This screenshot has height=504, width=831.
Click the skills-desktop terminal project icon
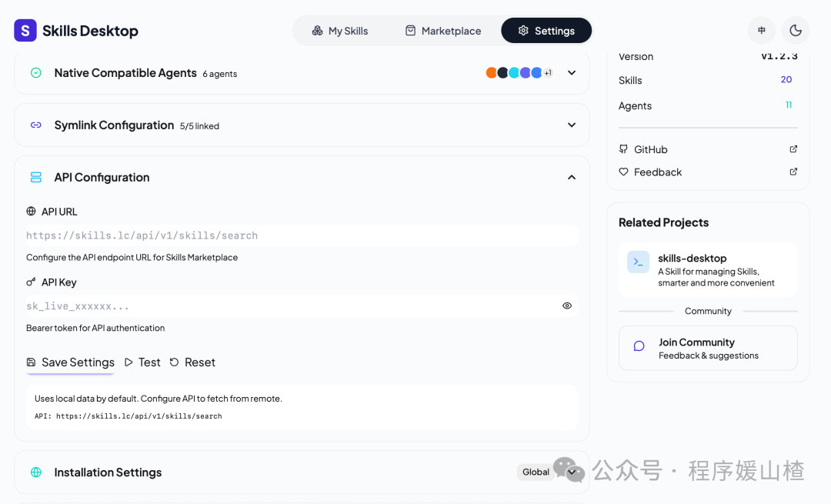(638, 262)
